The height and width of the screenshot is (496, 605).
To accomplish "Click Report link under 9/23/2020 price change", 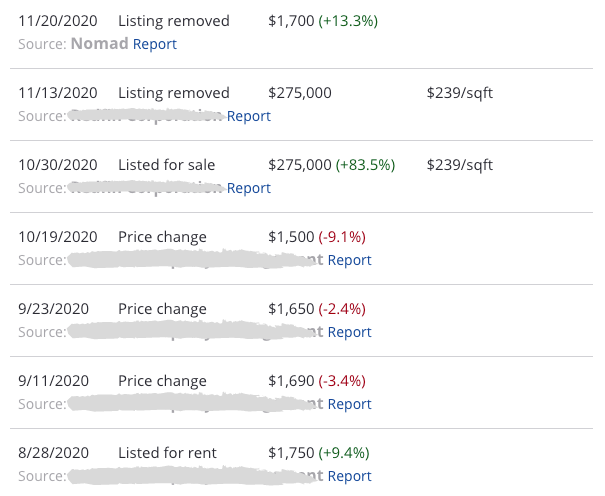I will pos(349,332).
